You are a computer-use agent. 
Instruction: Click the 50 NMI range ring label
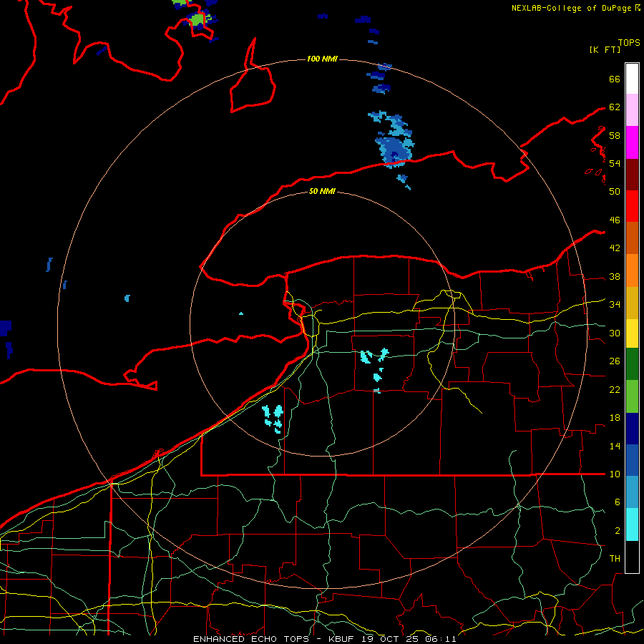click(x=322, y=191)
